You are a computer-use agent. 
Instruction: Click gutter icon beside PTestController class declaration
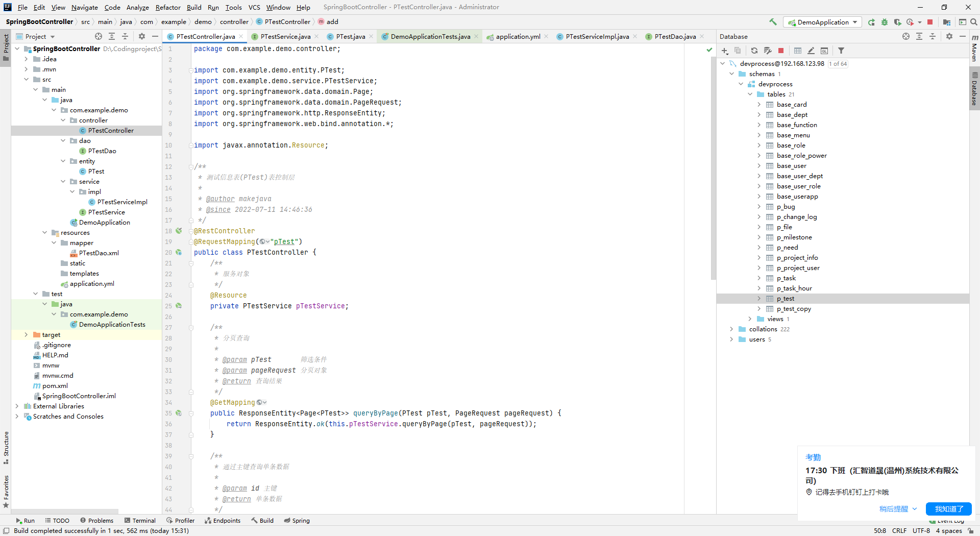[179, 252]
